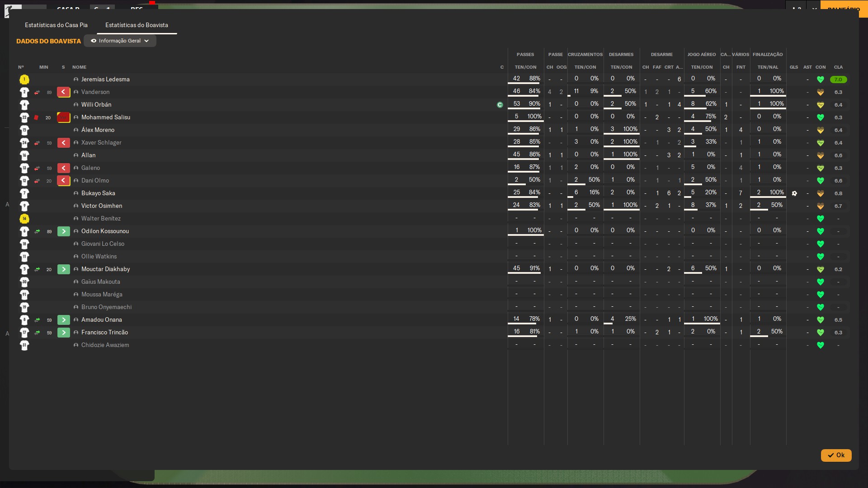Click Willi Orbán's 90% pass completion value
The width and height of the screenshot is (868, 488).
click(x=534, y=104)
